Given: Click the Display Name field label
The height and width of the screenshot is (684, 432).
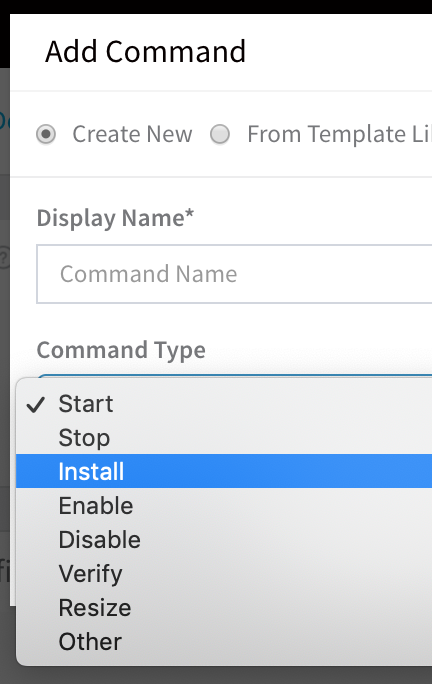Looking at the screenshot, I should click(115, 218).
